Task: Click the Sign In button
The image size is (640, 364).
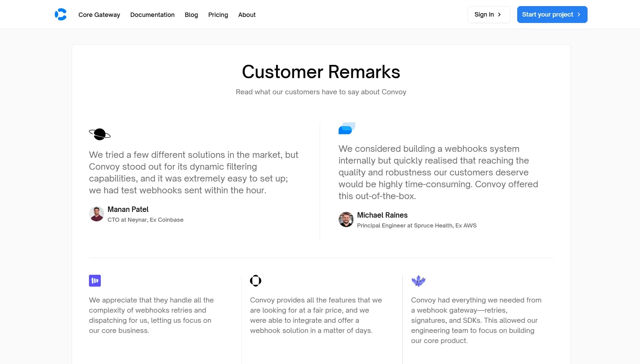Action: coord(488,15)
